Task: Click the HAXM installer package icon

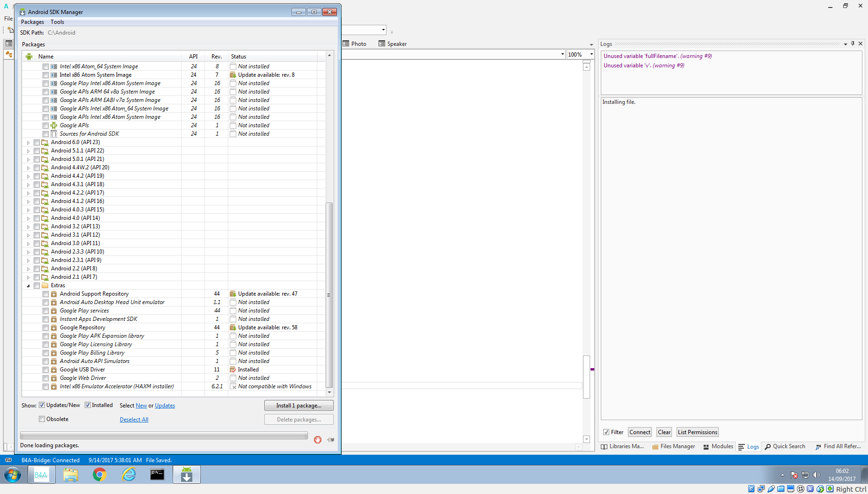Action: (54, 386)
